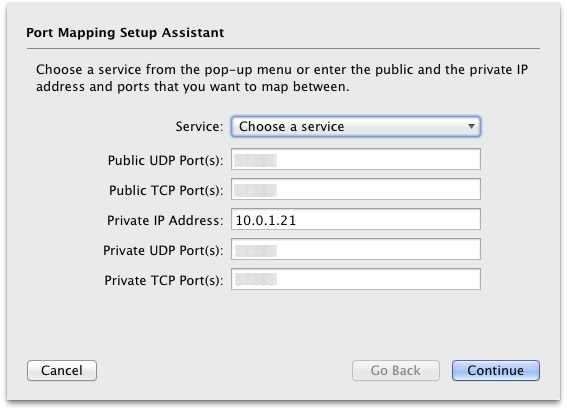The width and height of the screenshot is (567, 411).
Task: Click the blurred value in the Public UDP Port(s) field
Action: [x=255, y=160]
